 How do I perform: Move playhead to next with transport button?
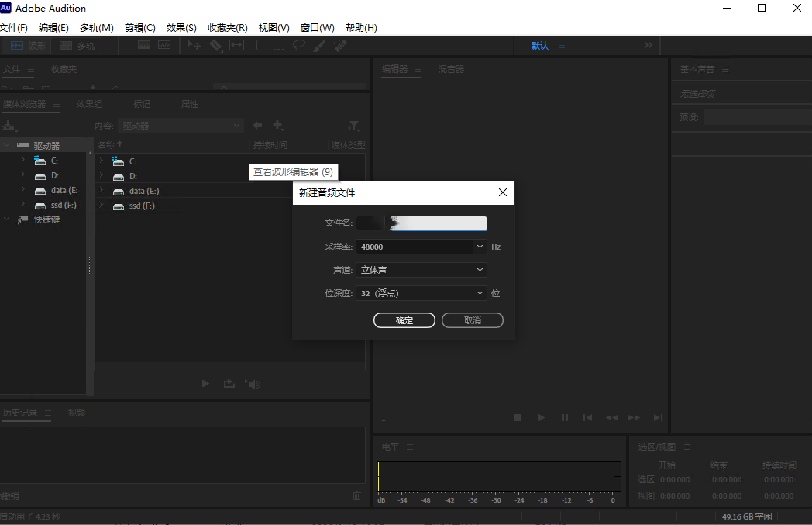[658, 418]
